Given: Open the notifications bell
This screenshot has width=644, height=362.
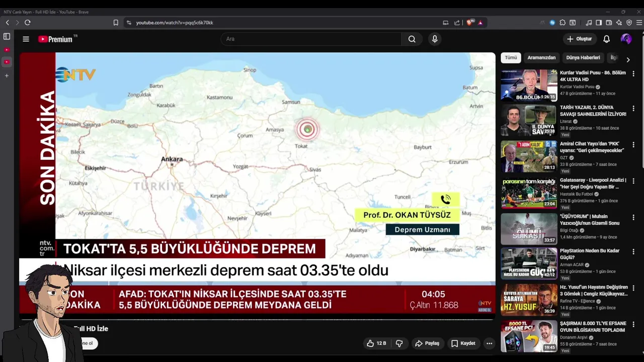Looking at the screenshot, I should [x=606, y=39].
